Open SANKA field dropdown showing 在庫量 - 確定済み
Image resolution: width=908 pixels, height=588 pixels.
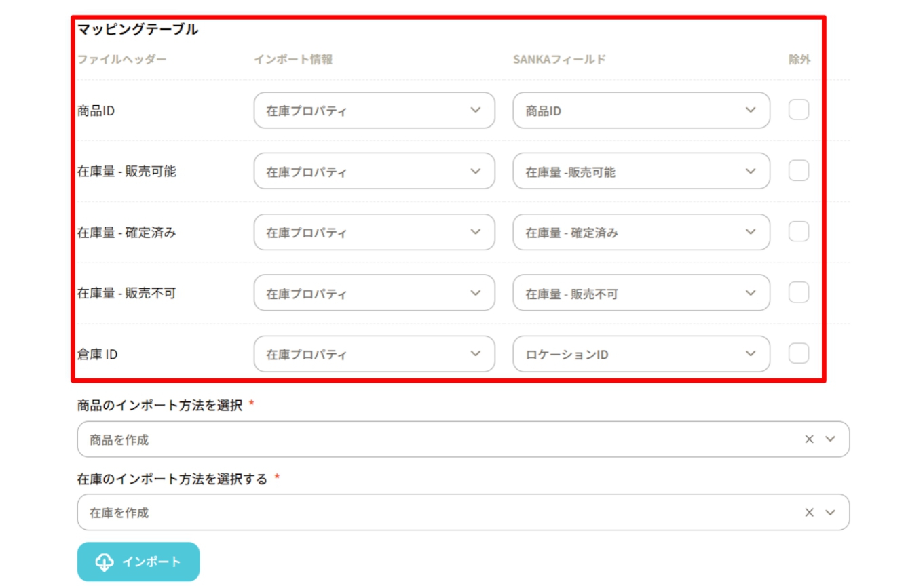[641, 232]
